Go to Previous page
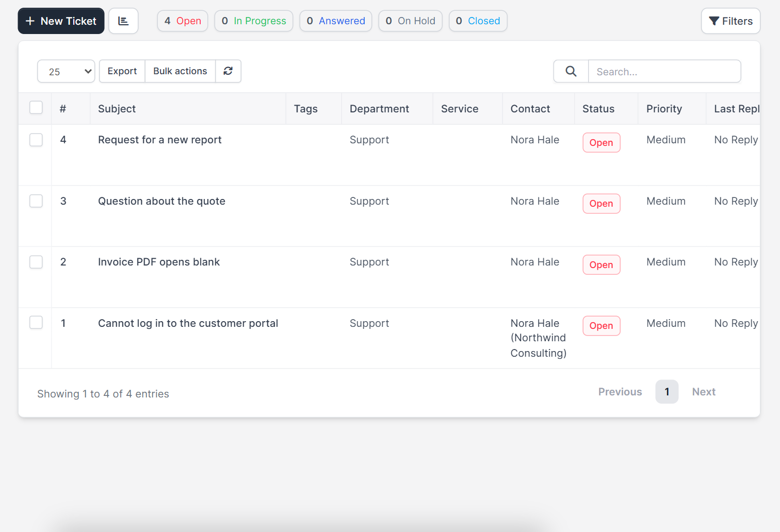The image size is (780, 532). point(620,392)
